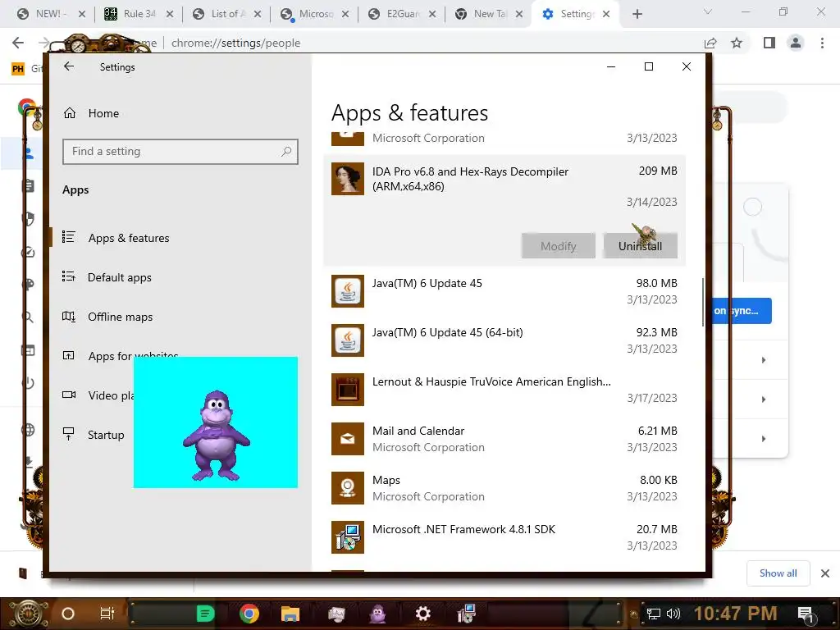
Task: Open Chrome three-dot menu
Action: tap(822, 43)
